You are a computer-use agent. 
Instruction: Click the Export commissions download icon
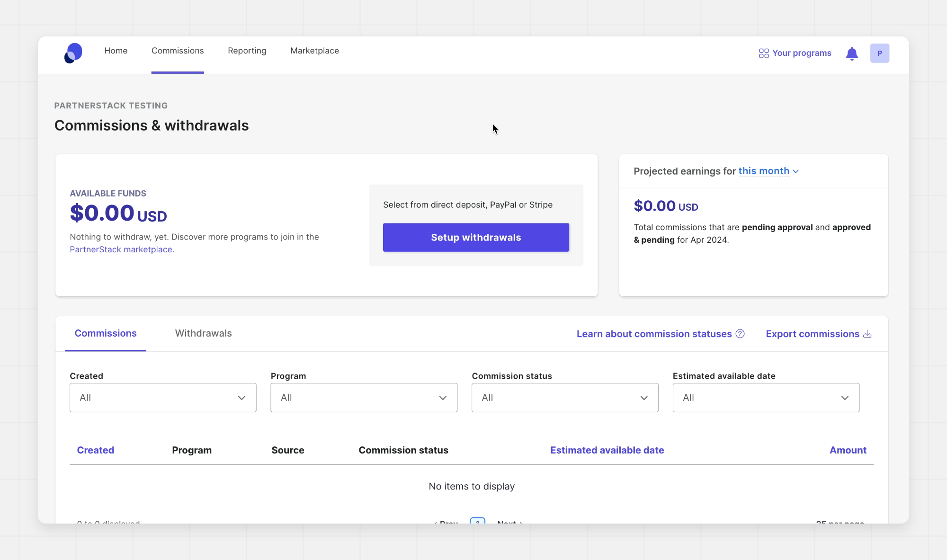point(867,334)
